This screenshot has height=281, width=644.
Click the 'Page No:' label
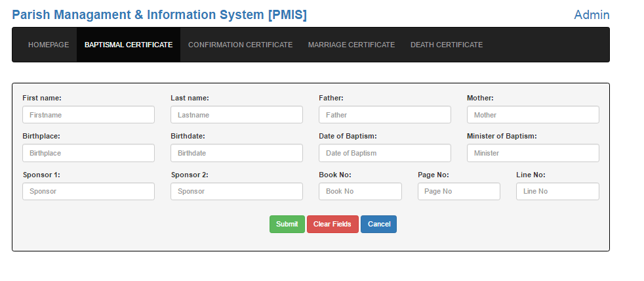click(433, 175)
